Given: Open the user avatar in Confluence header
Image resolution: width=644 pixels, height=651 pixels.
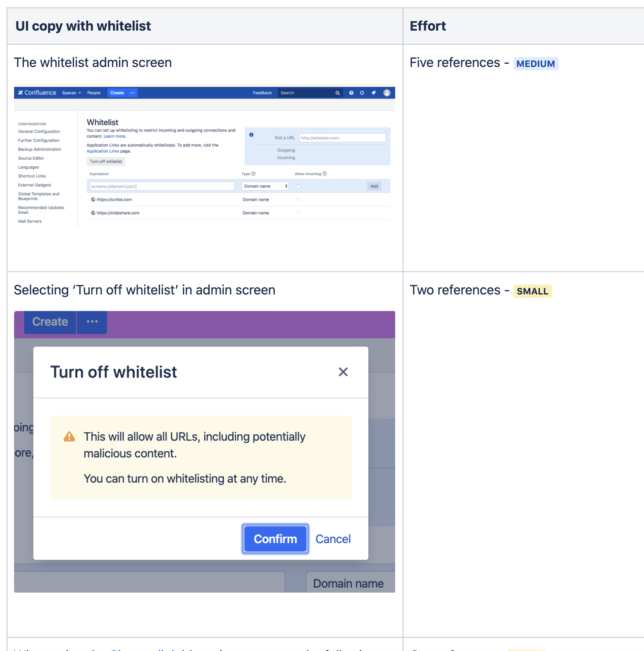Looking at the screenshot, I should tap(387, 93).
